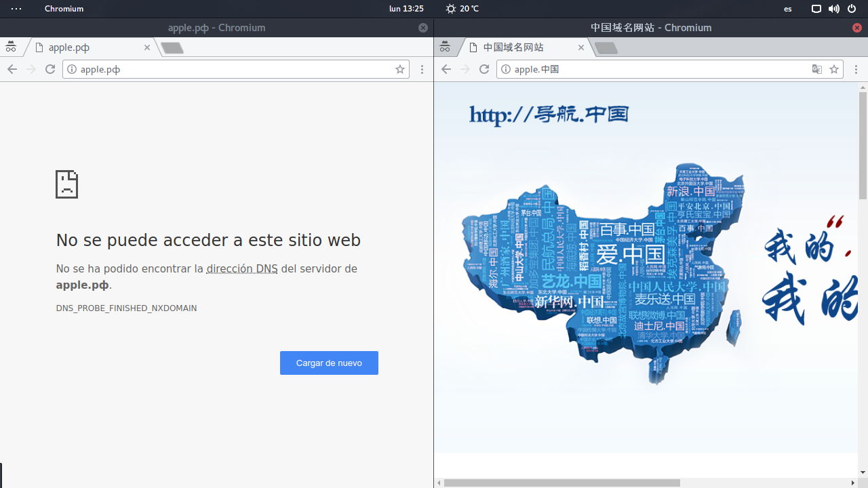This screenshot has width=868, height=488.
Task: Reload the apple.рф page
Action: tap(50, 69)
